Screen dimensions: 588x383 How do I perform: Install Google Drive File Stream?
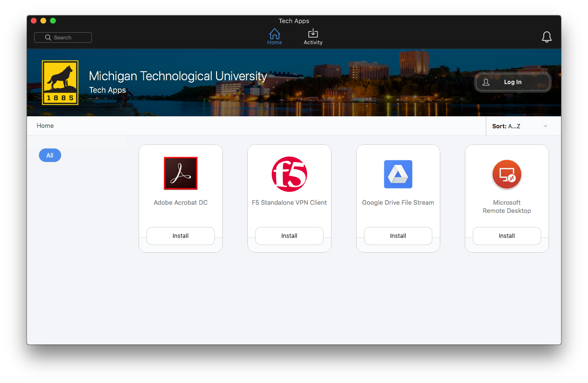pyautogui.click(x=398, y=236)
